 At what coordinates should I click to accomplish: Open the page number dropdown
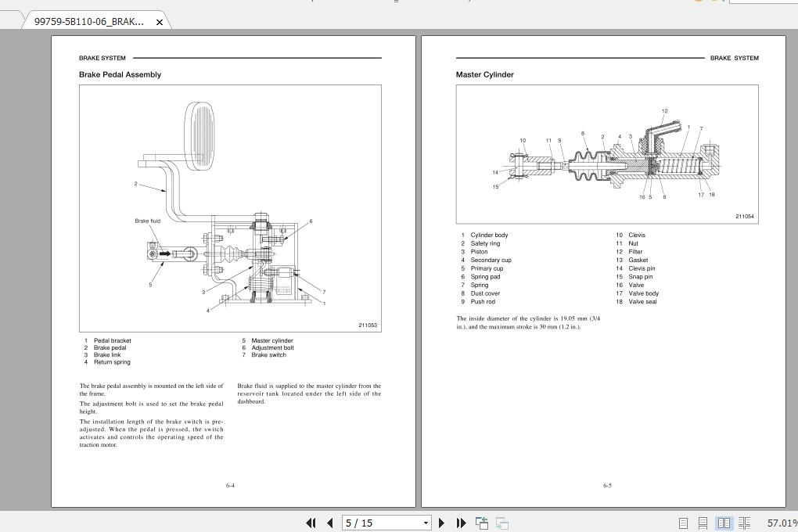tap(425, 523)
